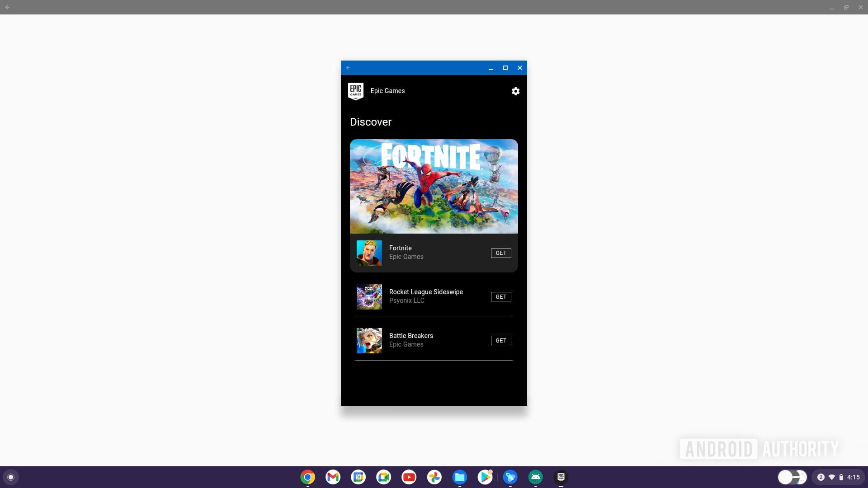Get Fortnite from Epic Games
868x488 pixels.
pyautogui.click(x=501, y=253)
